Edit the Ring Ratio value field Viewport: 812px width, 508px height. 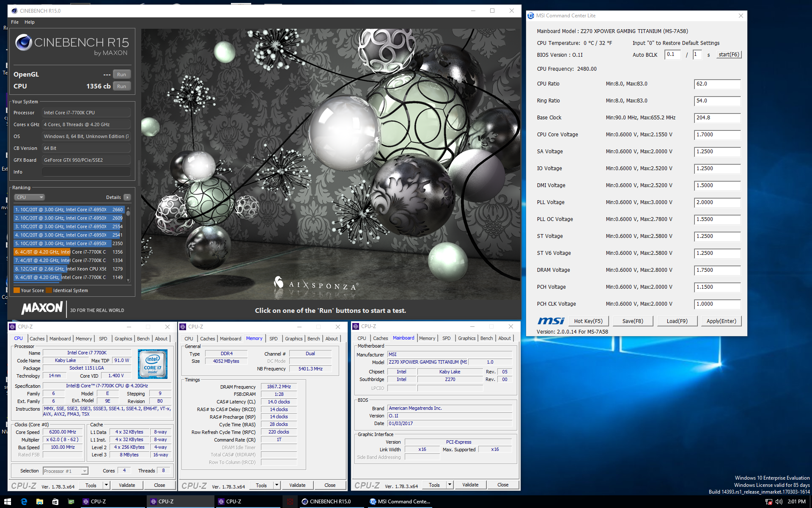717,101
